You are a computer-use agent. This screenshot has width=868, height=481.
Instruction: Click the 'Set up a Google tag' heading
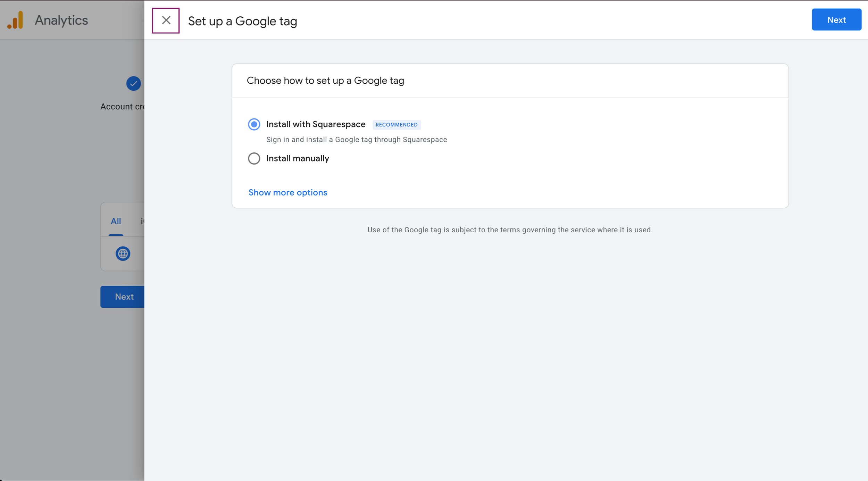[x=242, y=21]
